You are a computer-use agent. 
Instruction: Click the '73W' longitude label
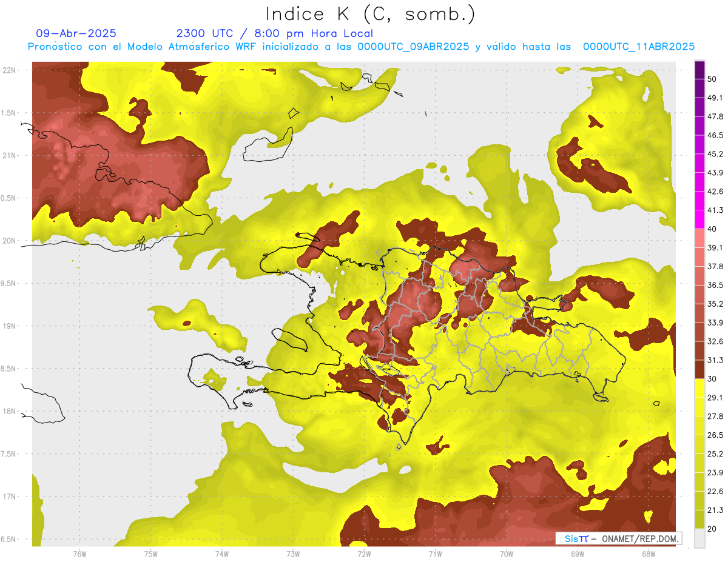pos(293,554)
